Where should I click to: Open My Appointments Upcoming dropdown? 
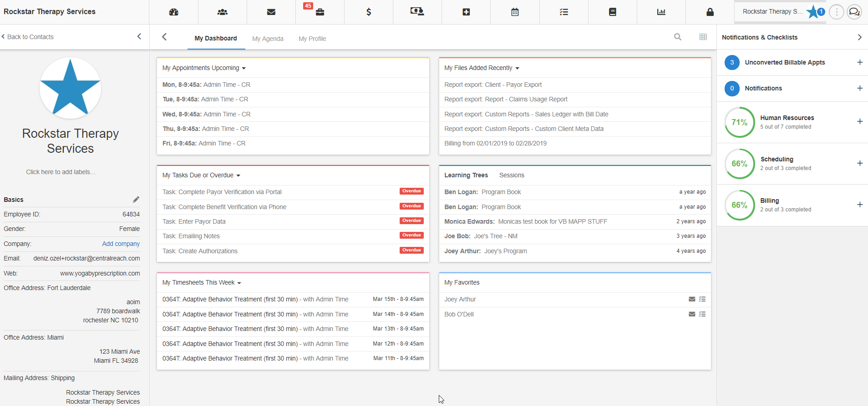click(x=204, y=68)
